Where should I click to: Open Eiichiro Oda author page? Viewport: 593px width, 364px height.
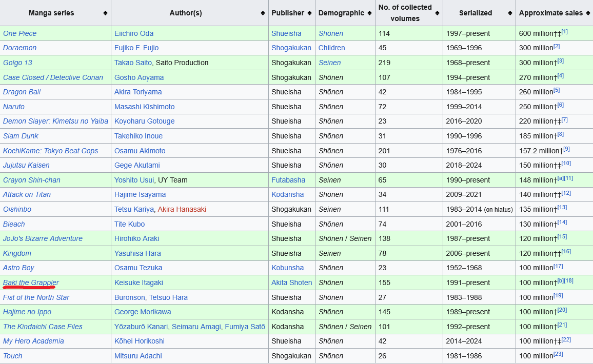134,33
